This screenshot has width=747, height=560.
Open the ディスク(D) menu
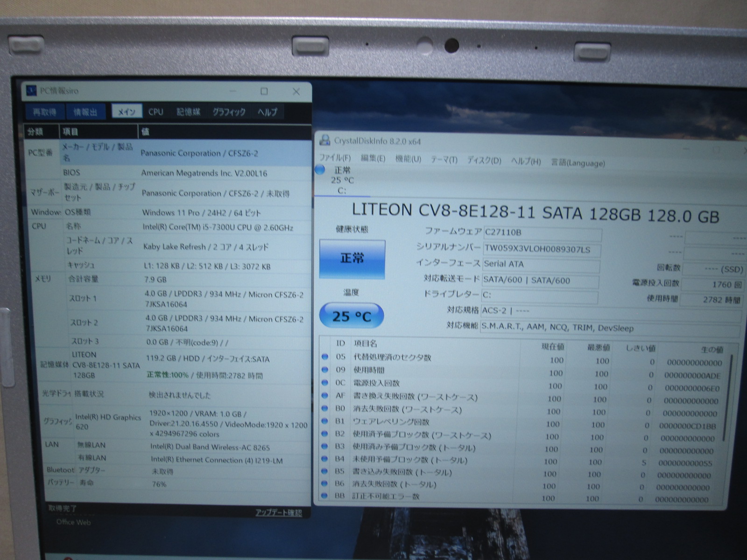(x=484, y=161)
